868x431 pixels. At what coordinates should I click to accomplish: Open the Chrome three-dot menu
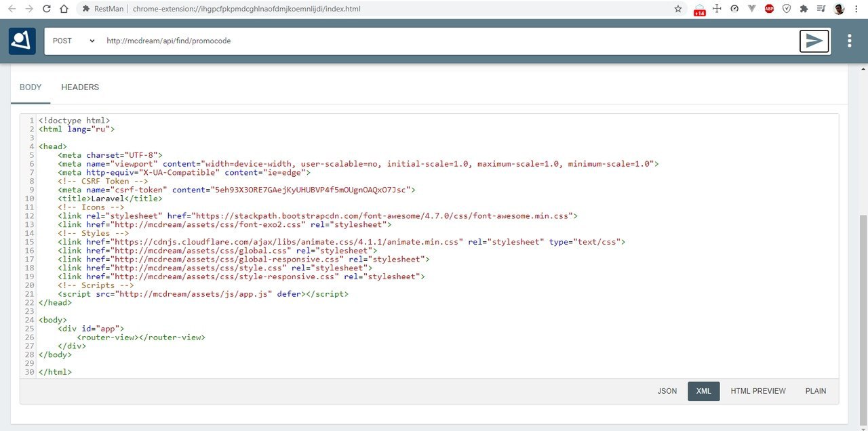click(x=857, y=9)
